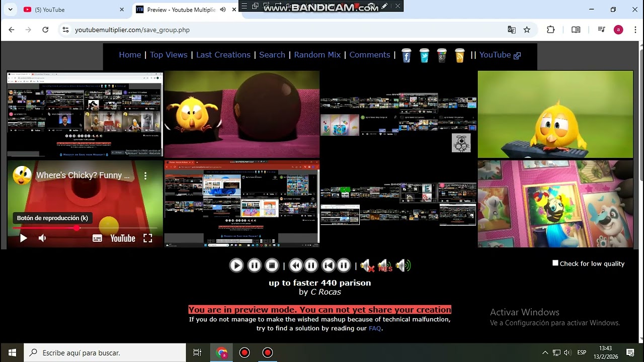Open the Search page link
Viewport: 644px width, 362px height.
(272, 55)
